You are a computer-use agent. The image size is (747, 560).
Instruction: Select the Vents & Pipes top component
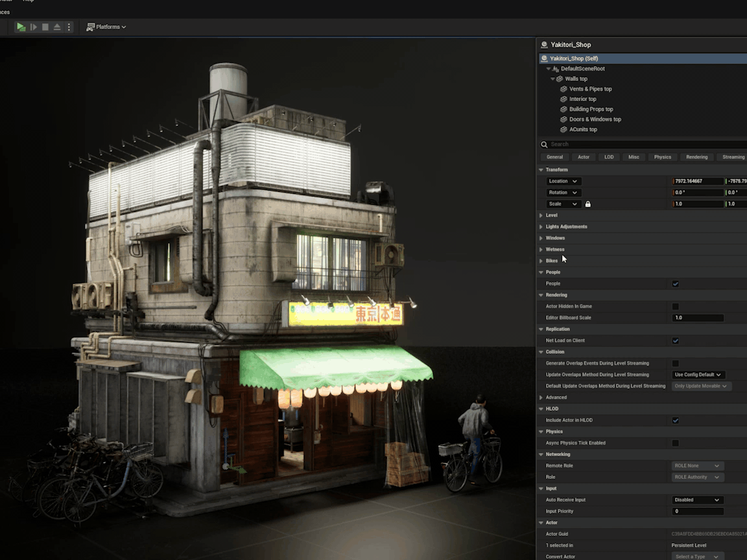[590, 89]
